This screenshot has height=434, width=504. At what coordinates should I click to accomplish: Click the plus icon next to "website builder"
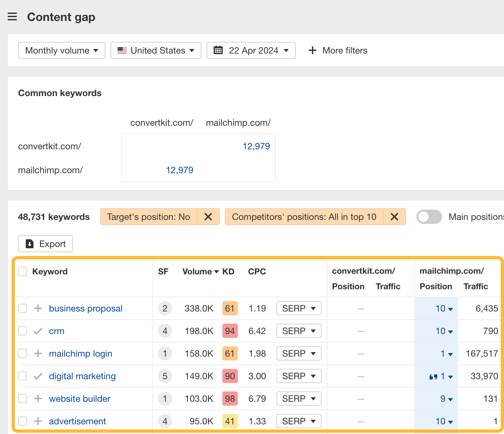coord(38,399)
